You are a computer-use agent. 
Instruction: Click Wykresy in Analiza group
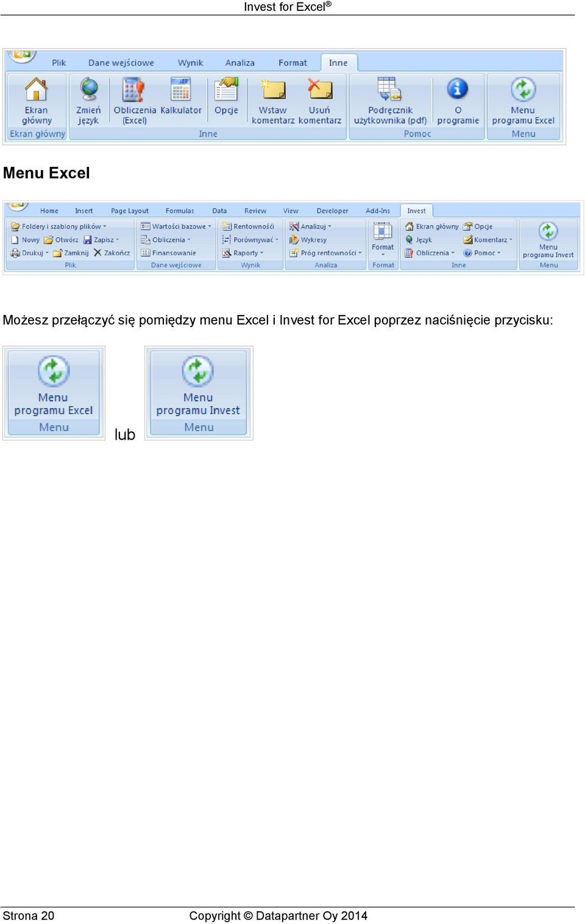pos(308,240)
